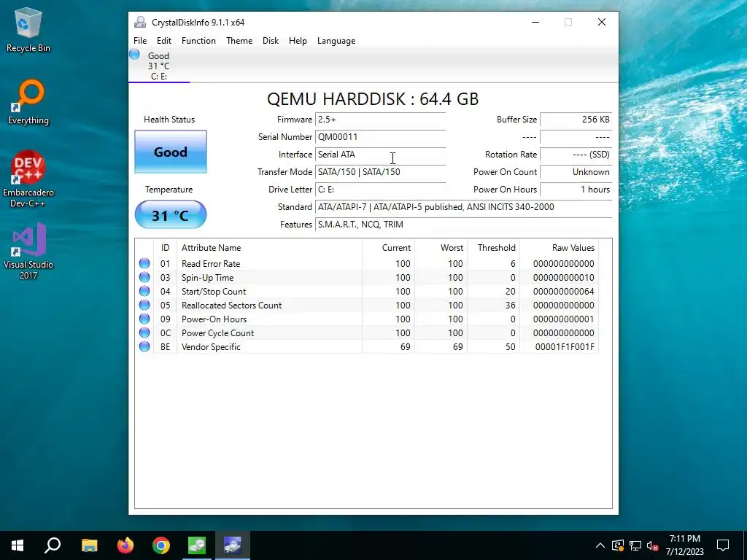Image resolution: width=747 pixels, height=560 pixels.
Task: Click the Buffer Size value 256 KB
Action: (576, 120)
